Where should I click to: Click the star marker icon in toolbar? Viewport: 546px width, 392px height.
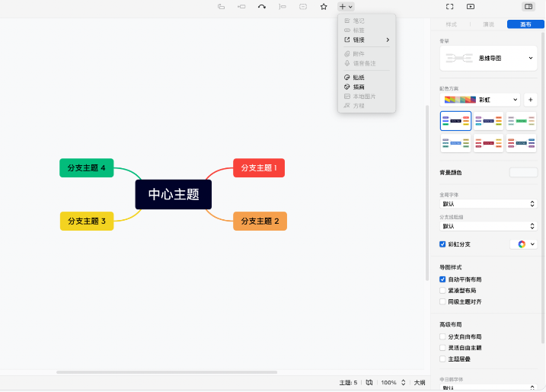(324, 6)
